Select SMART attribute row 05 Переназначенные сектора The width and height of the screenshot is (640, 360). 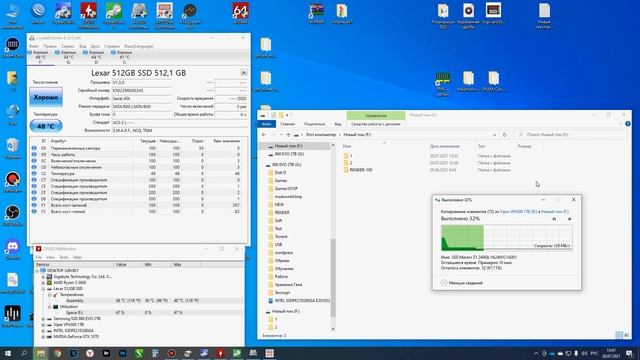tap(139, 148)
